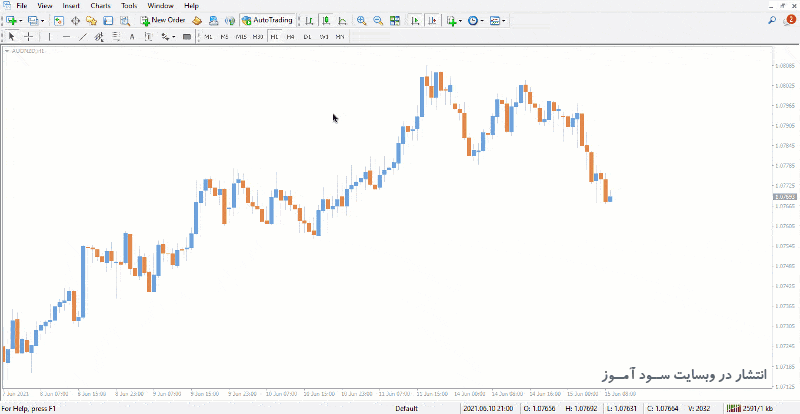Draw a horizontal line
Screen dimensions: 800x414
click(x=66, y=36)
